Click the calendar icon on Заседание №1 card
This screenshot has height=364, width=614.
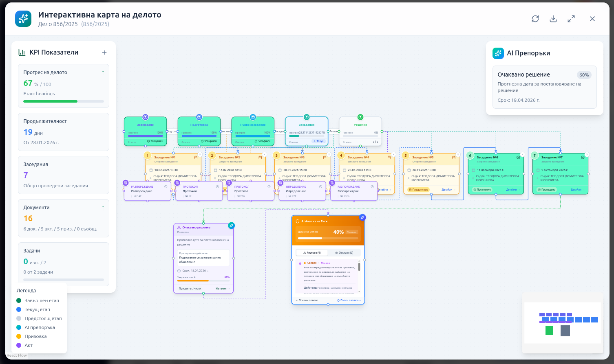[x=195, y=158]
